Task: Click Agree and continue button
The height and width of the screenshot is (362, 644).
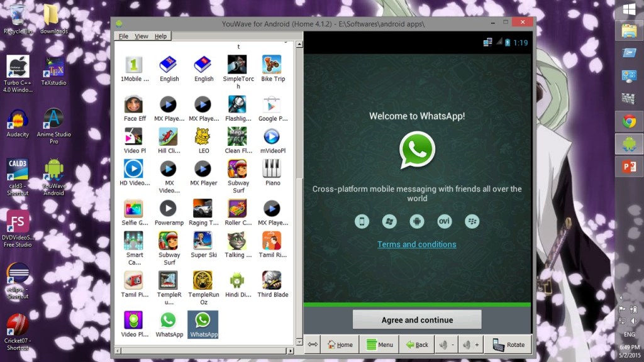Action: 417,320
